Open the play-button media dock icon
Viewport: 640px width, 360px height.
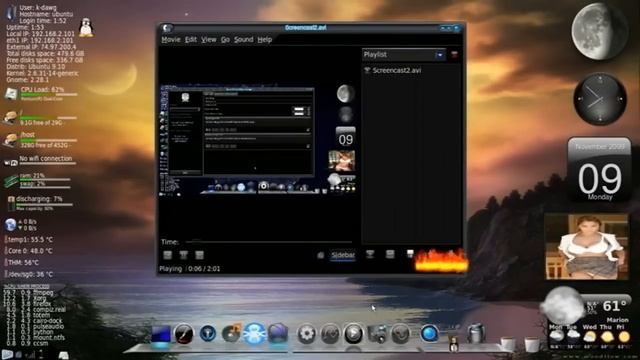[353, 334]
